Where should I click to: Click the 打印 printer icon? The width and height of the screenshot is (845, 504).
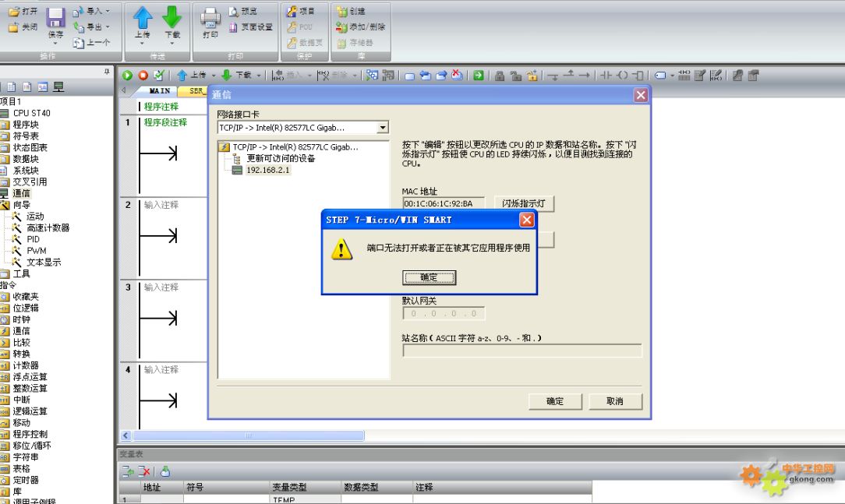(x=210, y=19)
